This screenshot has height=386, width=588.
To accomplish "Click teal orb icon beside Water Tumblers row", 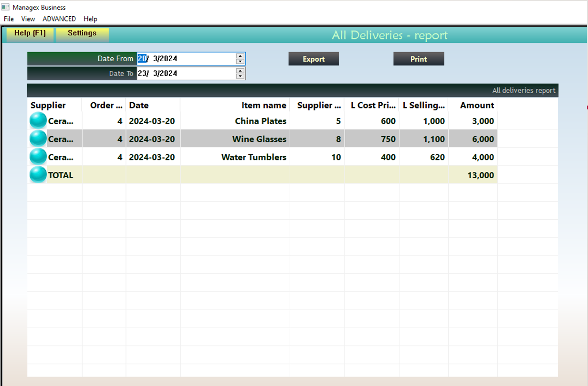I will [x=38, y=157].
